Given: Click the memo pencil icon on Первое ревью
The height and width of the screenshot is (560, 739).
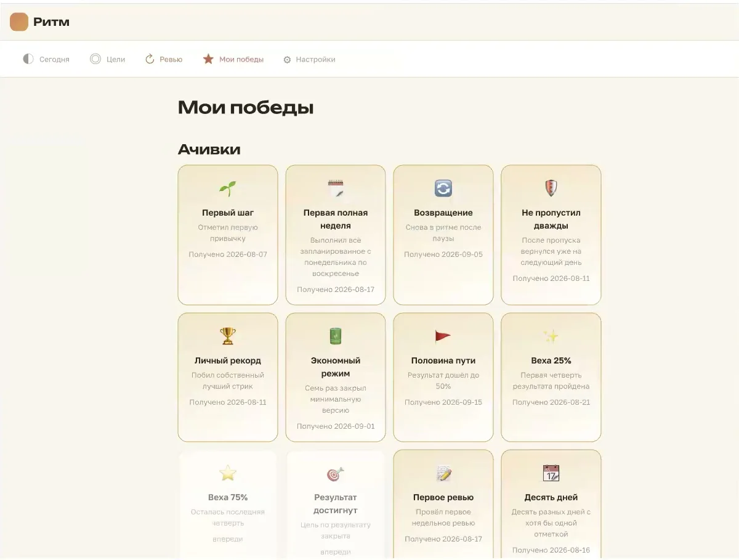Looking at the screenshot, I should pyautogui.click(x=443, y=473).
